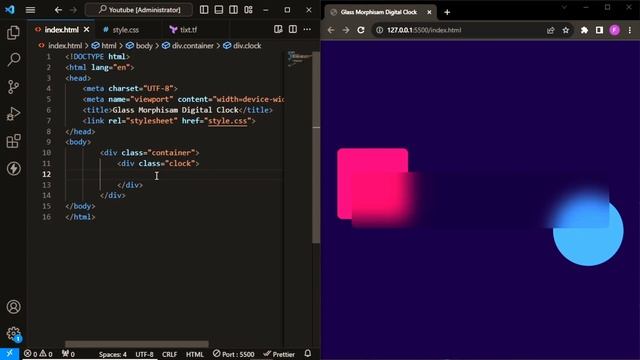This screenshot has height=360, width=640.
Task: Click the line 10 div container code
Action: [x=150, y=153]
